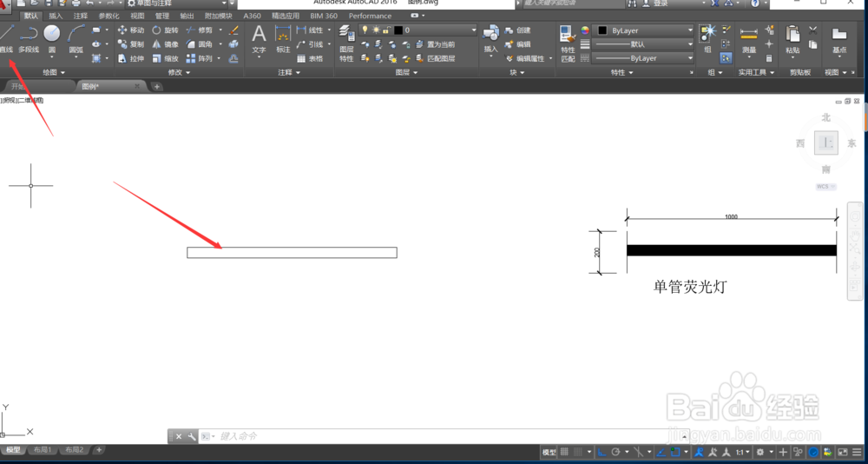Click the Erase tool icon
The image size is (868, 464).
click(233, 30)
